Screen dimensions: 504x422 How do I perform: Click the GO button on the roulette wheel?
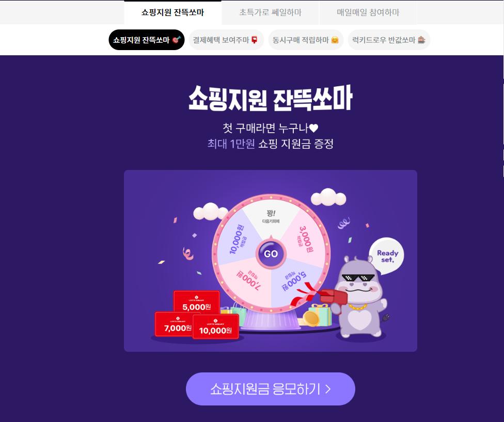coord(271,254)
